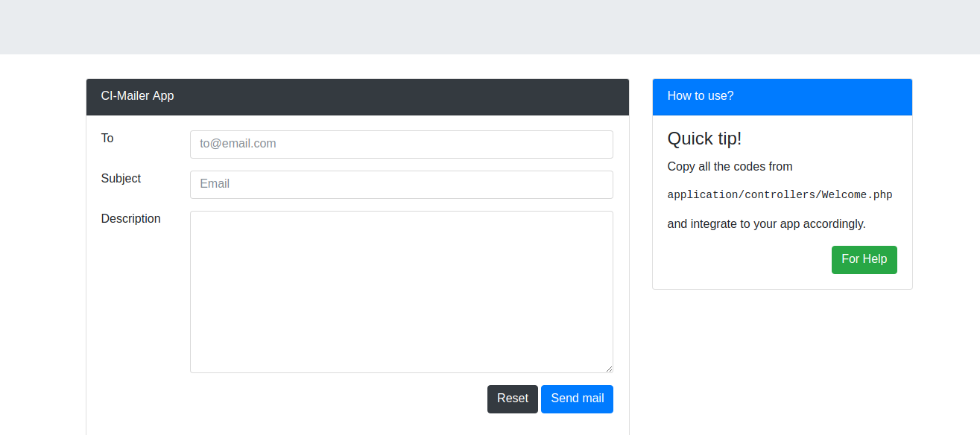Click the Subject field label
This screenshot has width=980, height=435.
pos(121,179)
